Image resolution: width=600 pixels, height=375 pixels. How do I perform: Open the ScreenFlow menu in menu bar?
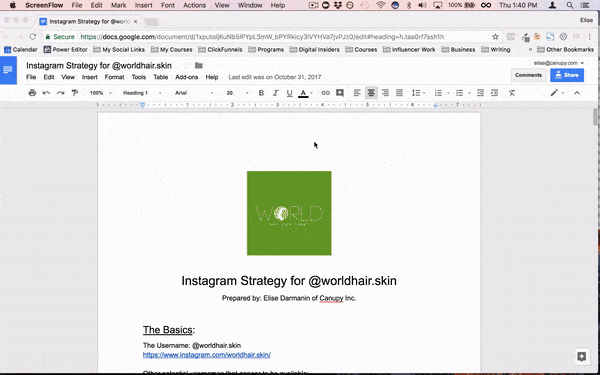pos(44,5)
